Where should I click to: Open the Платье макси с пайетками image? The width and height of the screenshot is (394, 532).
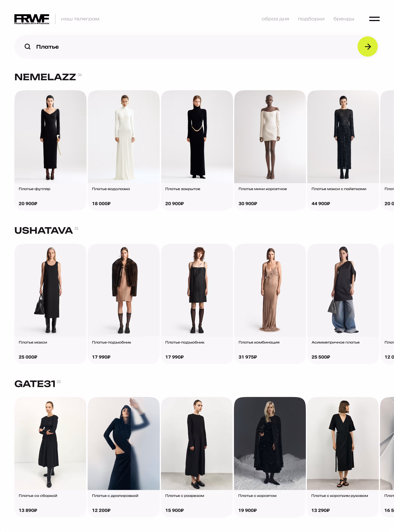click(x=343, y=137)
